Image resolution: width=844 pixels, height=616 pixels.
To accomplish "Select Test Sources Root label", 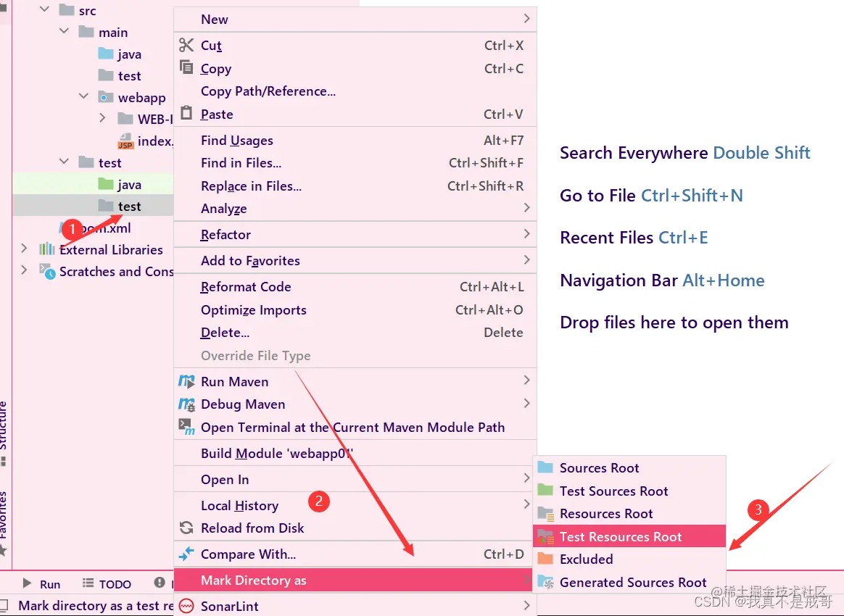I will [x=613, y=491].
